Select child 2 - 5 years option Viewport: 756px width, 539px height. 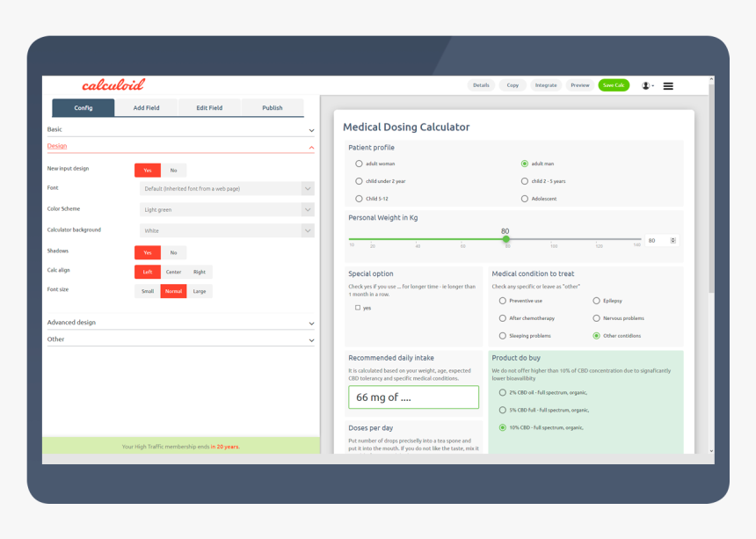(x=525, y=181)
